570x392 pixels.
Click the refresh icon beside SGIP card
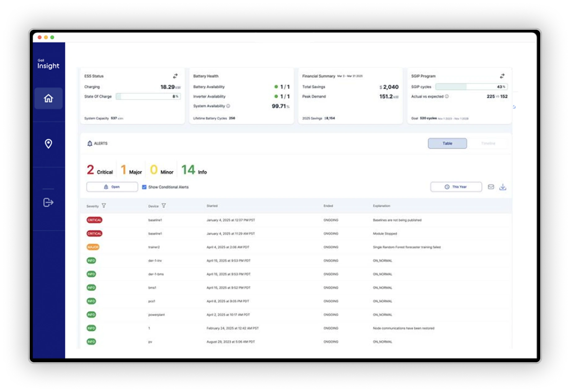click(x=514, y=107)
